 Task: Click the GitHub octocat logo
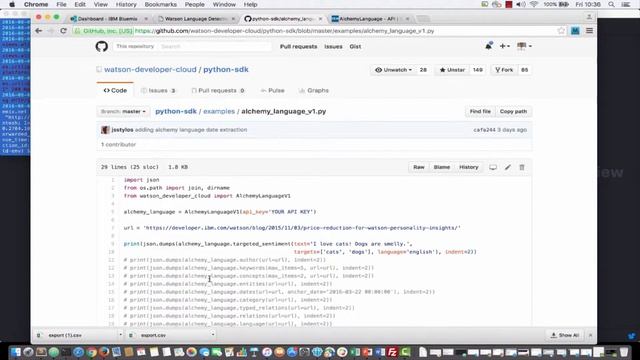coord(102,46)
